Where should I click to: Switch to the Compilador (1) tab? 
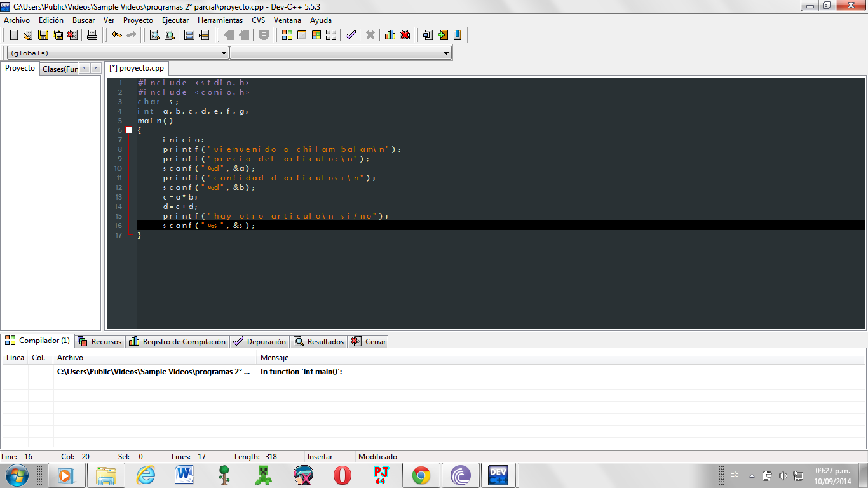[x=38, y=341]
